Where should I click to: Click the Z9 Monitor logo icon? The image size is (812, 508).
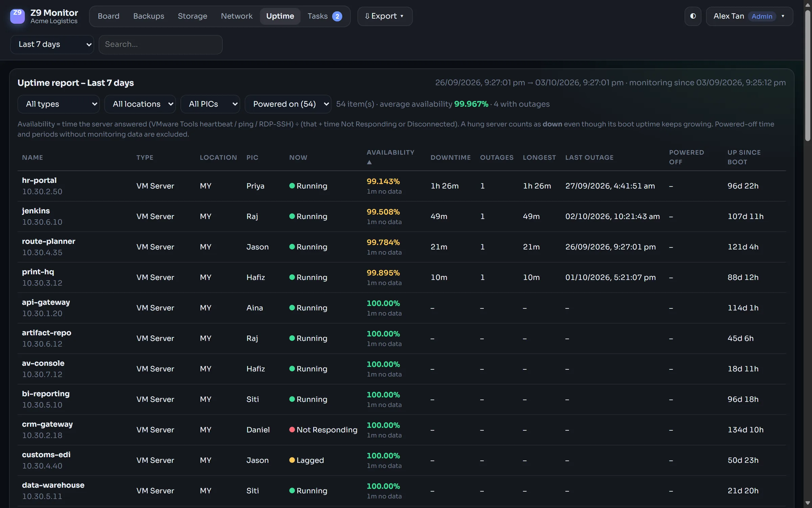click(x=17, y=16)
